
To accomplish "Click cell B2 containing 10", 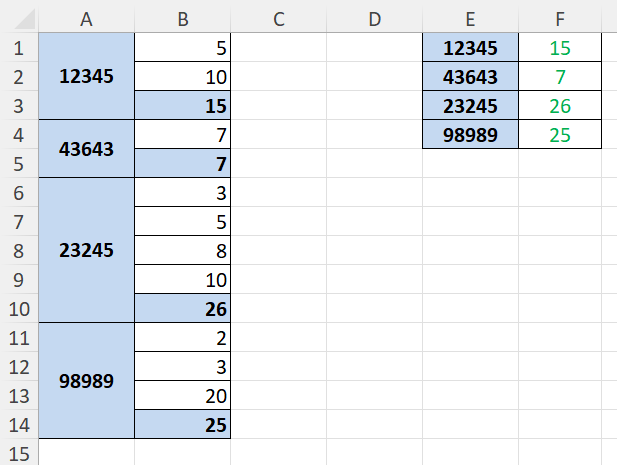I will coord(183,76).
